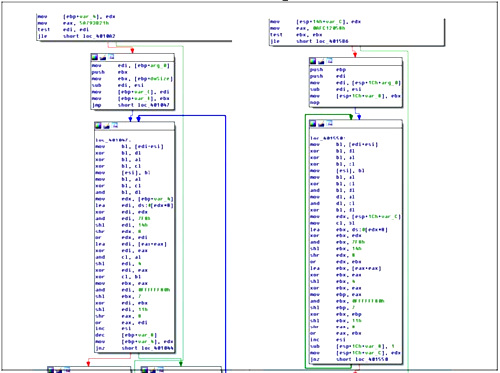Open node color picker on loc_401550 node

pos(313,124)
